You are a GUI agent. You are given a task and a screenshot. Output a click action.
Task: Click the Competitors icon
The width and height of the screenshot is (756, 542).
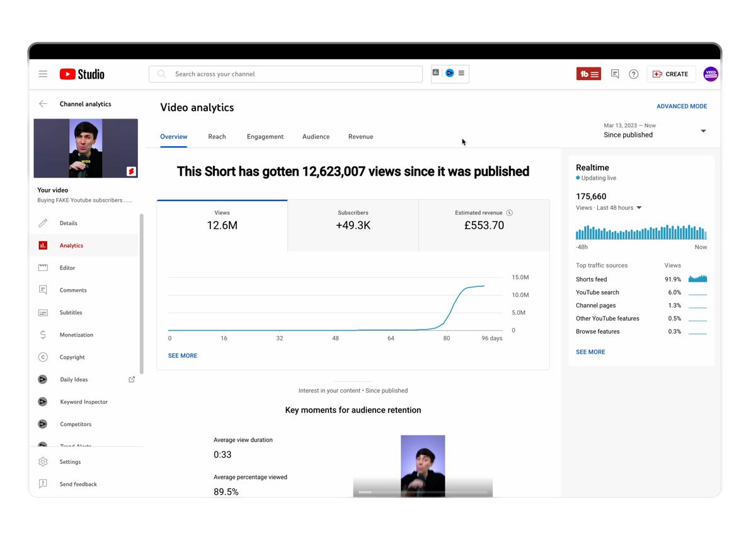pyautogui.click(x=43, y=424)
